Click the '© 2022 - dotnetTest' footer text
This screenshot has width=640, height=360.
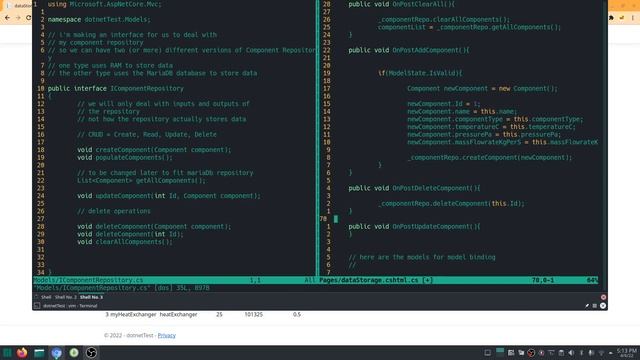coord(129,336)
